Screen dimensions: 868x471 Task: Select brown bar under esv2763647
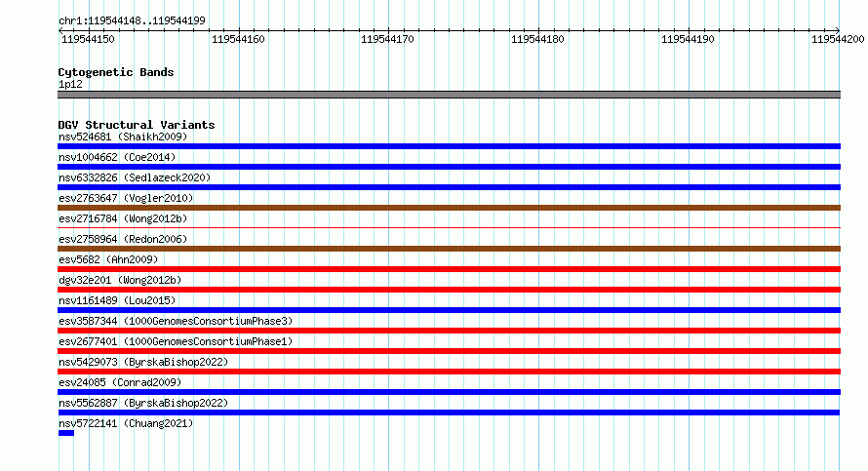tap(449, 208)
